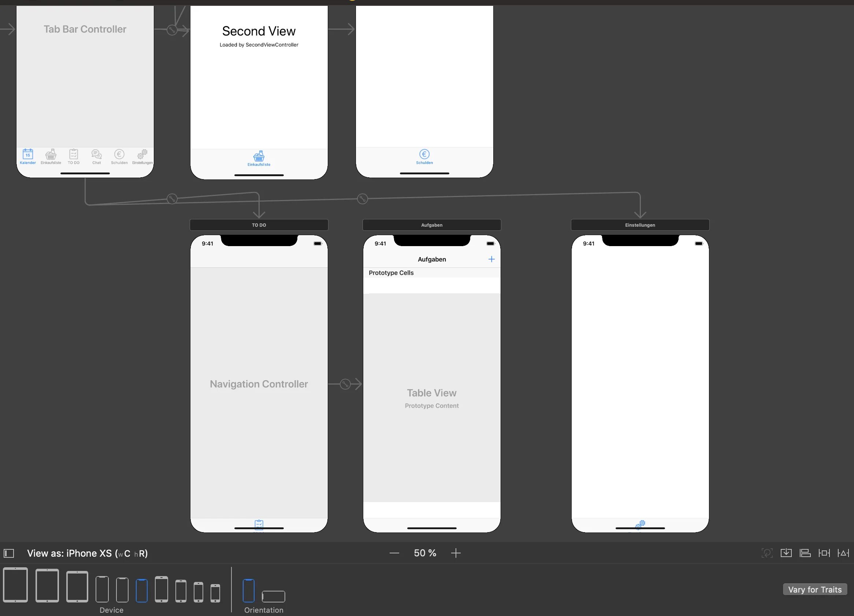Adjust zoom level with 50% slider
The height and width of the screenshot is (616, 854).
click(x=425, y=553)
